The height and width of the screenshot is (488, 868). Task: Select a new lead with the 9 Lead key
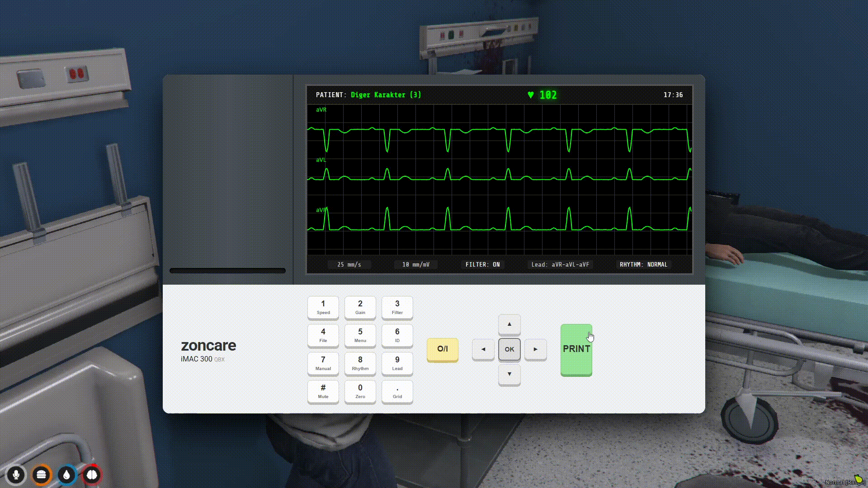[x=397, y=364]
